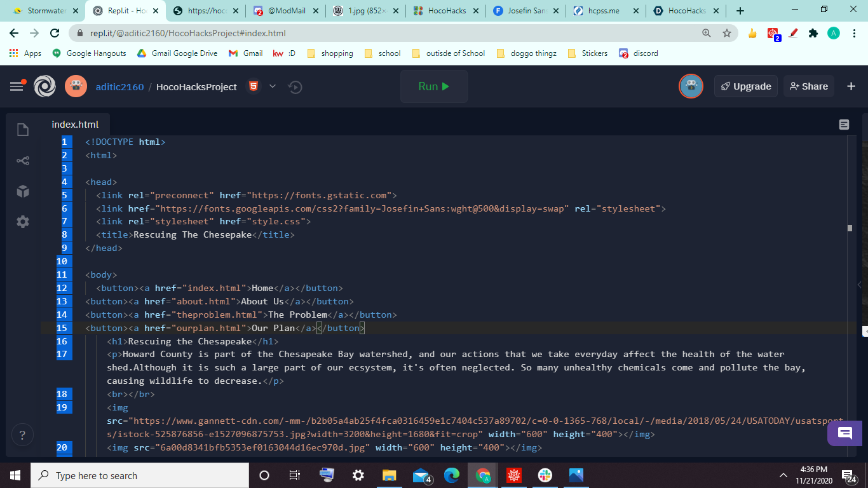
Task: Click the Upgrade button
Action: tap(746, 86)
